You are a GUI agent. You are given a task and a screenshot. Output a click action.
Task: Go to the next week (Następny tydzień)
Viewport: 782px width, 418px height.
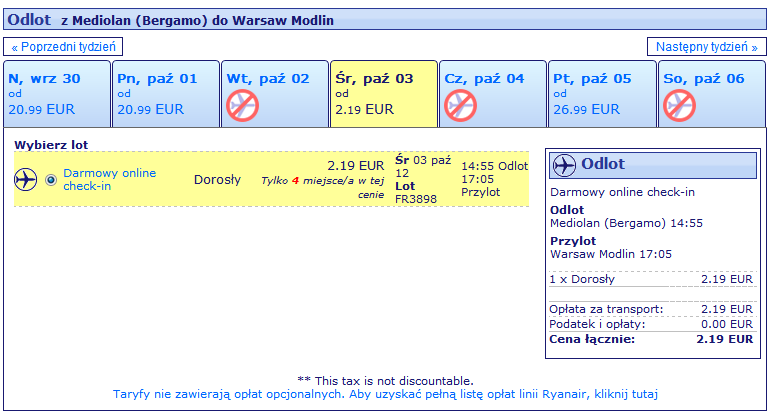(x=706, y=47)
